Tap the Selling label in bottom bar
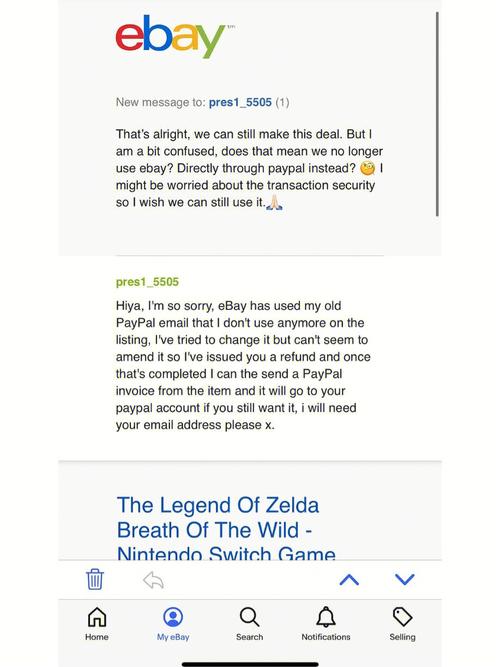The height and width of the screenshot is (667, 500). click(x=402, y=637)
